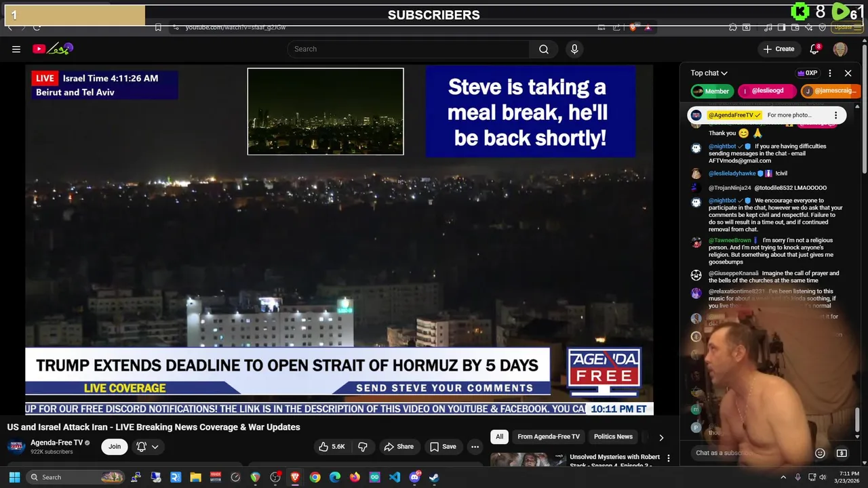Open Steam from the taskbar

click(x=434, y=477)
